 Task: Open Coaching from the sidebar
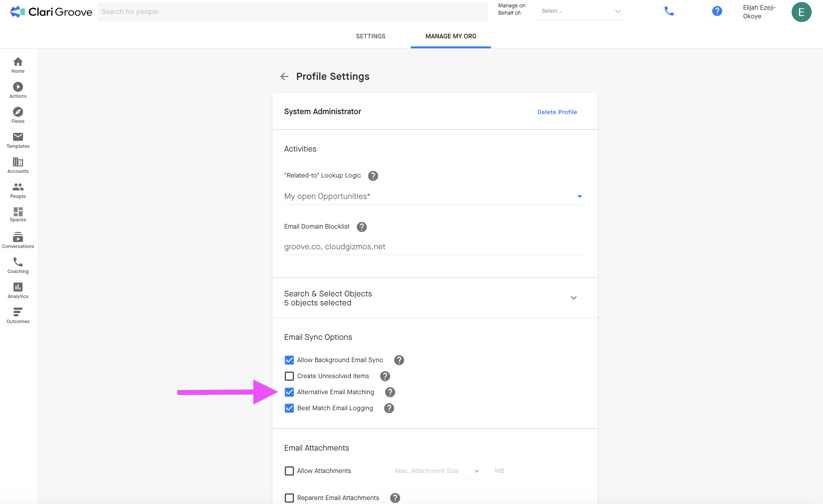(18, 266)
